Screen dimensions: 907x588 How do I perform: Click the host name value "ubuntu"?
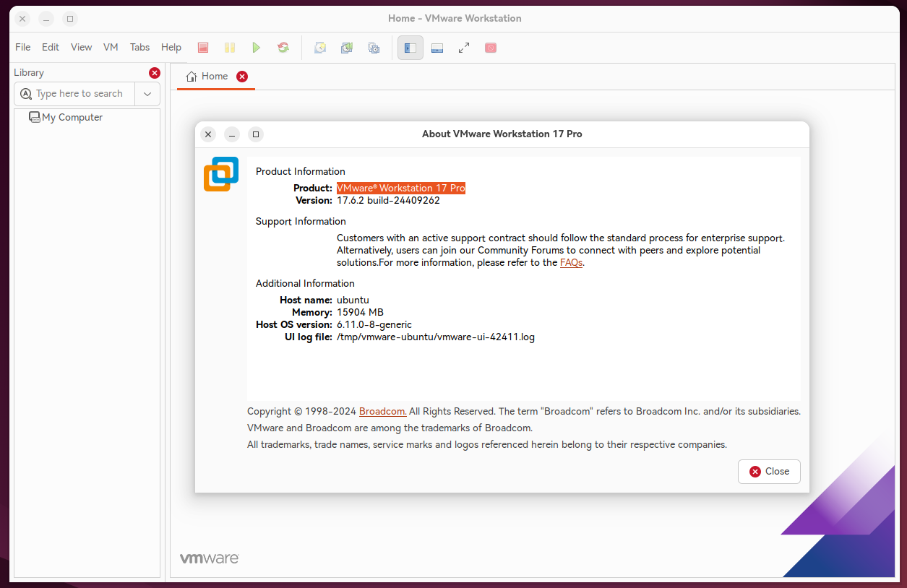(353, 300)
